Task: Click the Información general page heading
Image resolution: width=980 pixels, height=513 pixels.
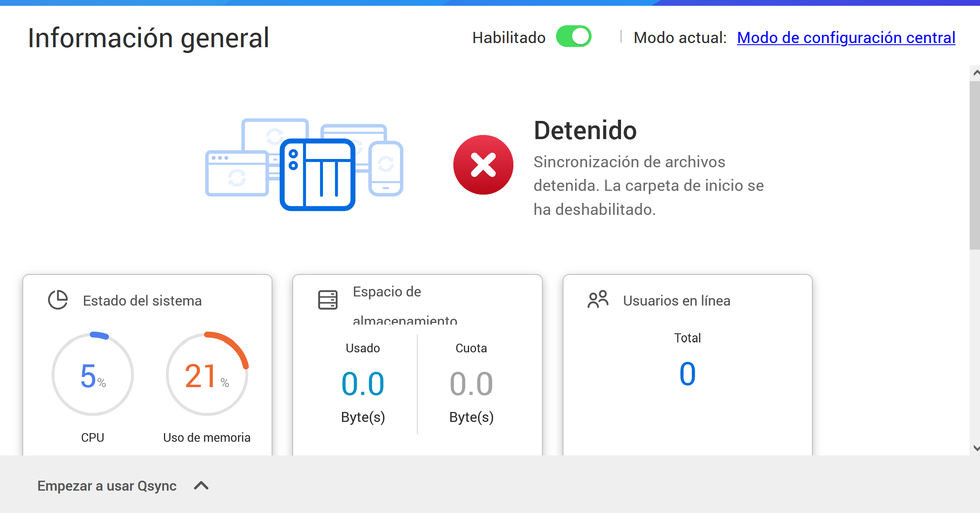Action: pyautogui.click(x=149, y=38)
